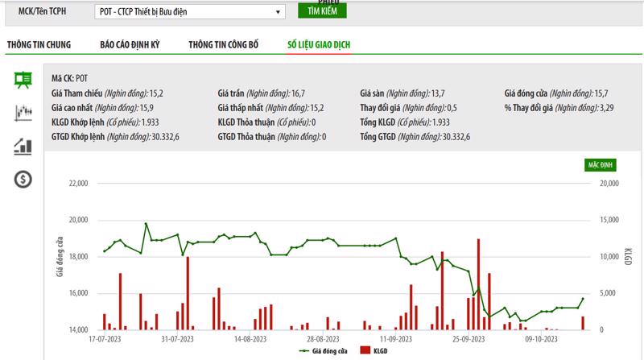Image resolution: width=644 pixels, height=360 pixels.
Task: Open the BÁO CÁO ĐỊNH KỲ tab
Action: click(130, 44)
